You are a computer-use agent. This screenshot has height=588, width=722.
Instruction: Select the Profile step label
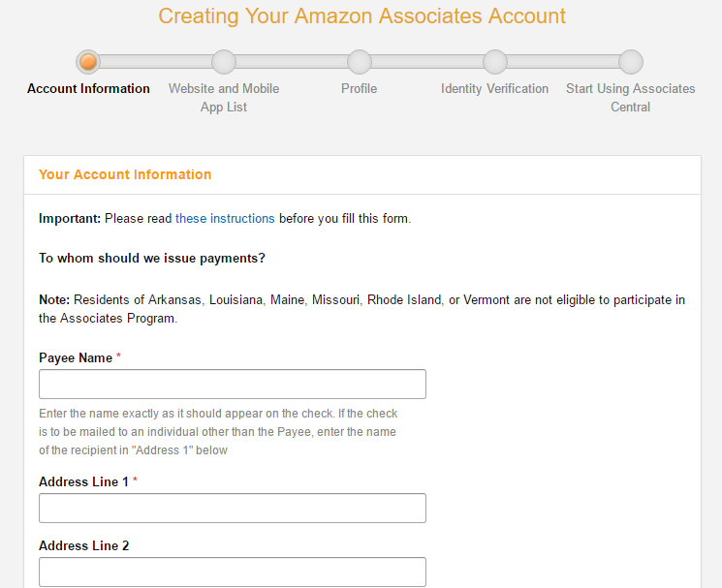point(360,88)
